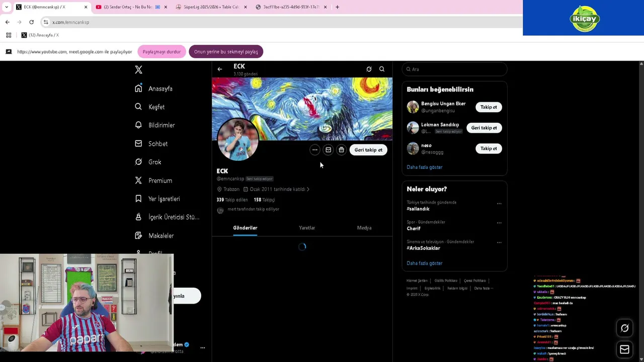Close the Serdar Ortaç YouTube tab
This screenshot has width=644, height=362.
(166, 7)
